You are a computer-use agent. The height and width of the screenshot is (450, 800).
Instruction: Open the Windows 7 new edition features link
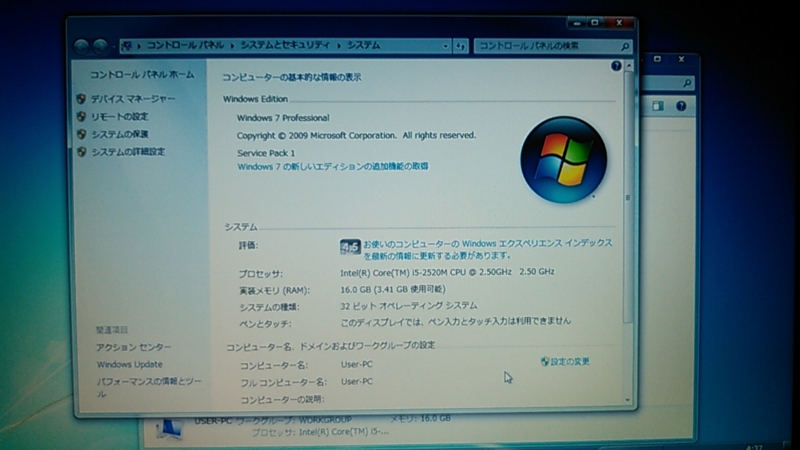pyautogui.click(x=333, y=166)
